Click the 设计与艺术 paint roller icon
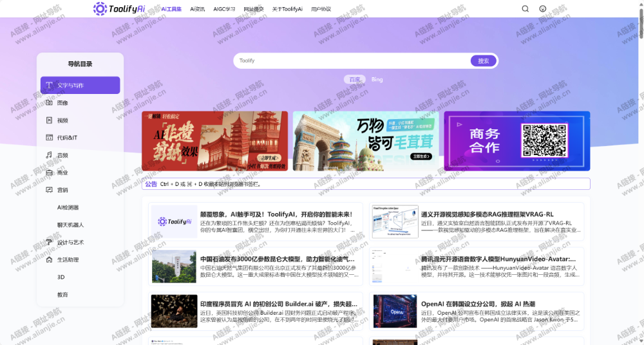Image resolution: width=644 pixels, height=345 pixels. click(50, 242)
